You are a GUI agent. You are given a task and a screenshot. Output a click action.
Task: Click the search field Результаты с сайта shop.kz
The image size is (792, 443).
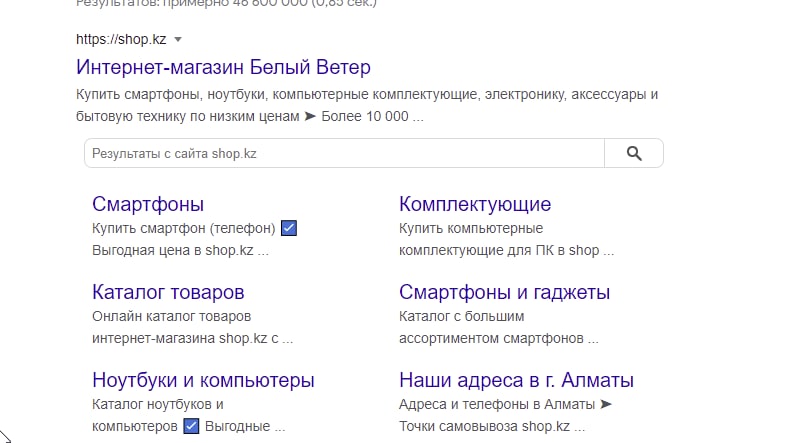point(344,153)
